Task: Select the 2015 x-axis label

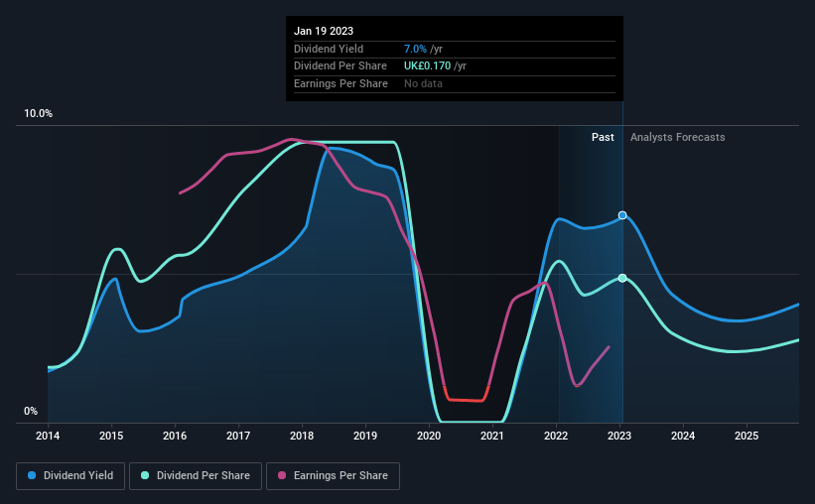Action: 111,436
